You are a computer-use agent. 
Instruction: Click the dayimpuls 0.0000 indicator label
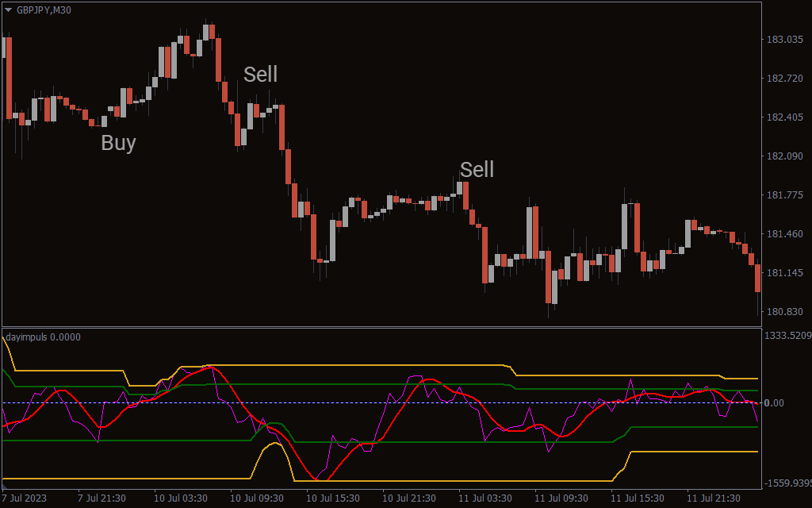pos(43,337)
